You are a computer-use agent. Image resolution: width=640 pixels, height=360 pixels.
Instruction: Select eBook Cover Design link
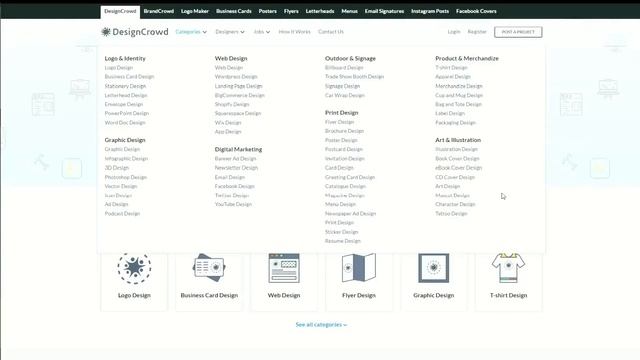coord(459,168)
